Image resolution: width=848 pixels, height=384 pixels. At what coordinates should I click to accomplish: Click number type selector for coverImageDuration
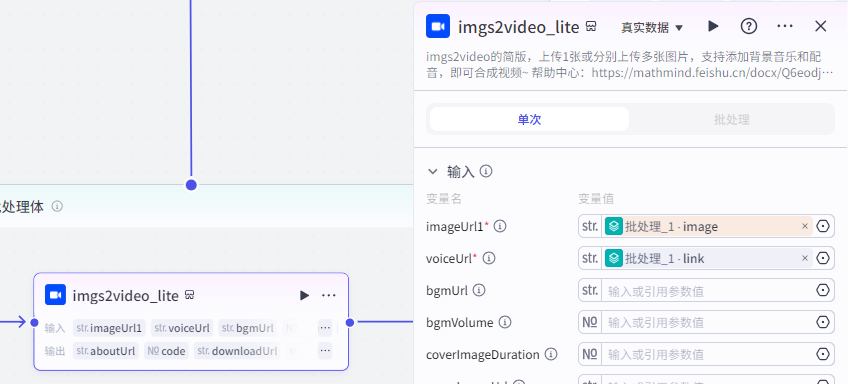pyautogui.click(x=590, y=354)
